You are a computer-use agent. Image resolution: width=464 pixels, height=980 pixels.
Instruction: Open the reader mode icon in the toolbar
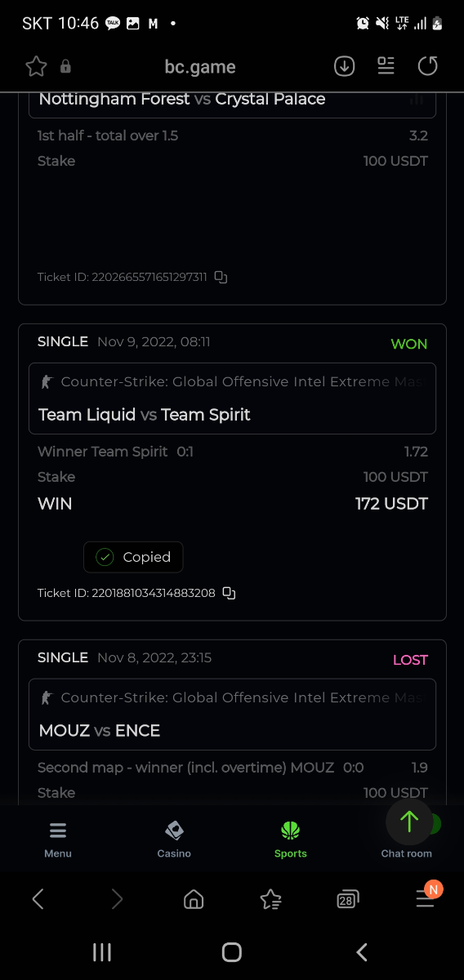pos(386,66)
